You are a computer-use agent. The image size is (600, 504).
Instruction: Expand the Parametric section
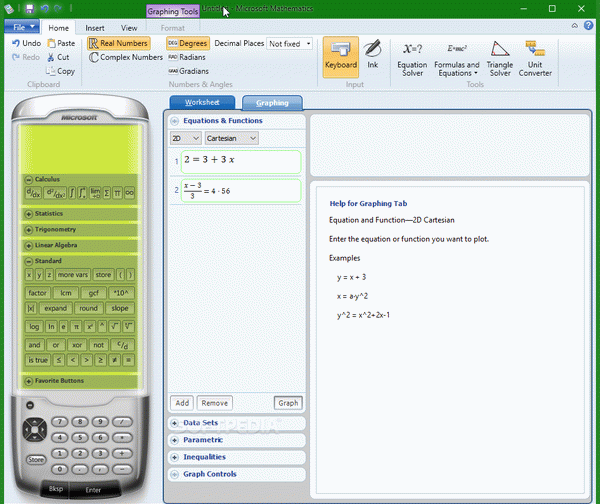(x=174, y=440)
